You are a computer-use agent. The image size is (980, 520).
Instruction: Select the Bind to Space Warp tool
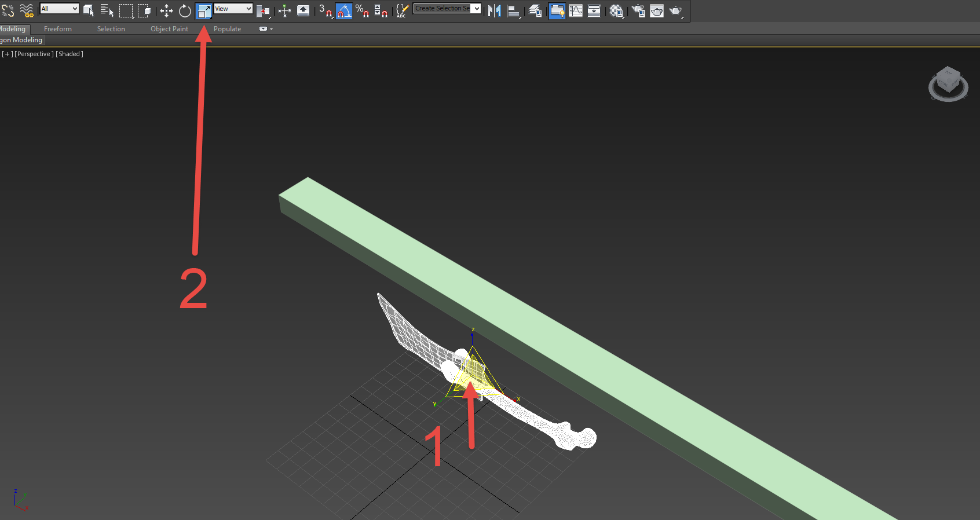[27, 10]
